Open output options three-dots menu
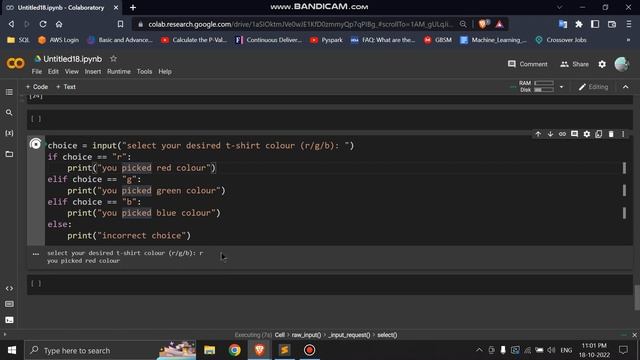The height and width of the screenshot is (360, 640). click(x=36, y=254)
